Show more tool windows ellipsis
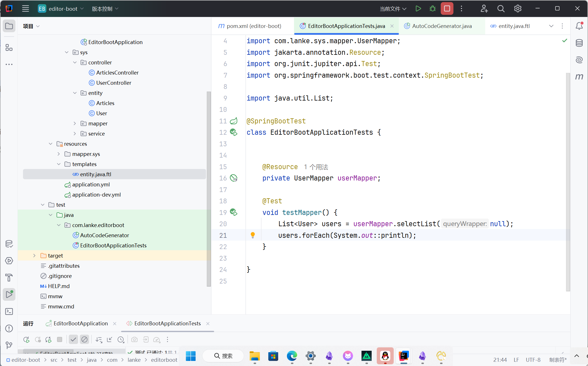This screenshot has width=588, height=366. point(9,64)
